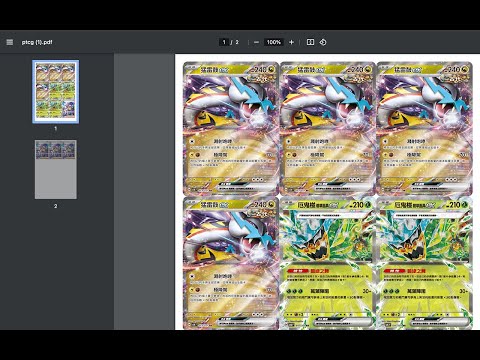Image resolution: width=480 pixels, height=360 pixels.
Task: Click the file name ptcg (1).pdf
Action: 37,42
